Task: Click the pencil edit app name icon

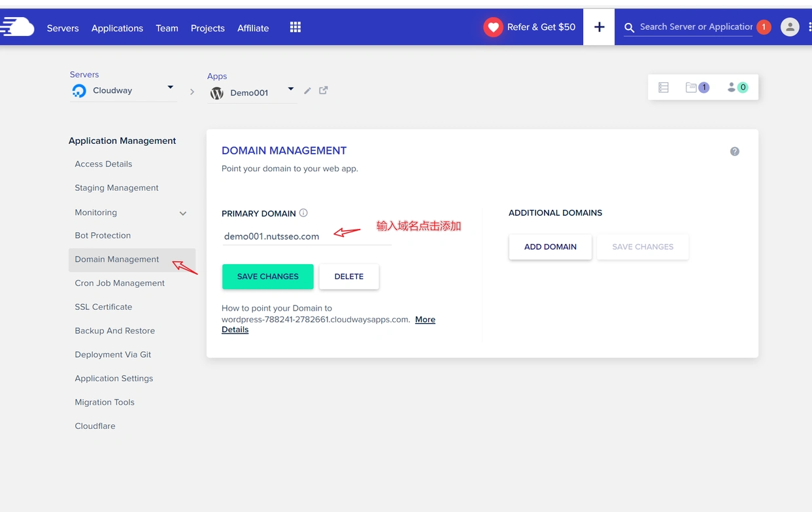Action: point(307,91)
